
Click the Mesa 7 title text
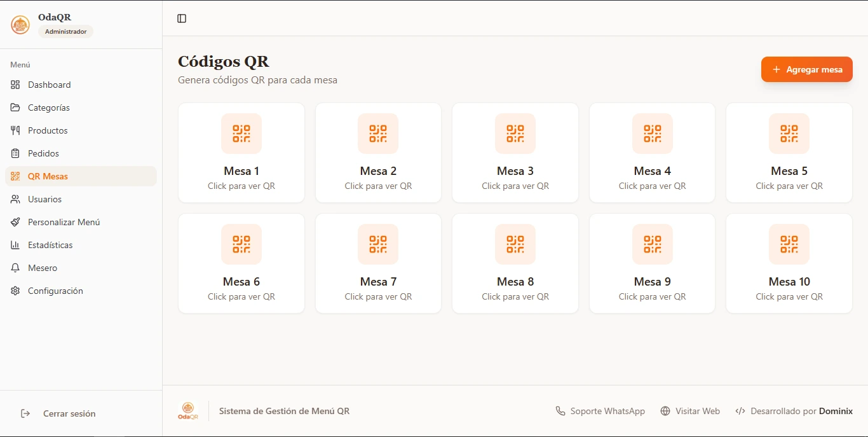378,282
